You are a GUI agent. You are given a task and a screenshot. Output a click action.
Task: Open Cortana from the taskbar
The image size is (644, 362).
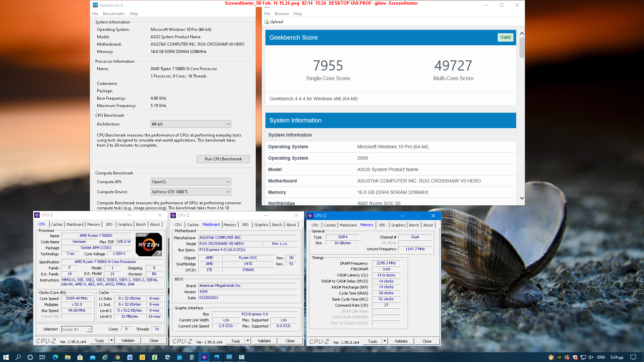(30, 357)
